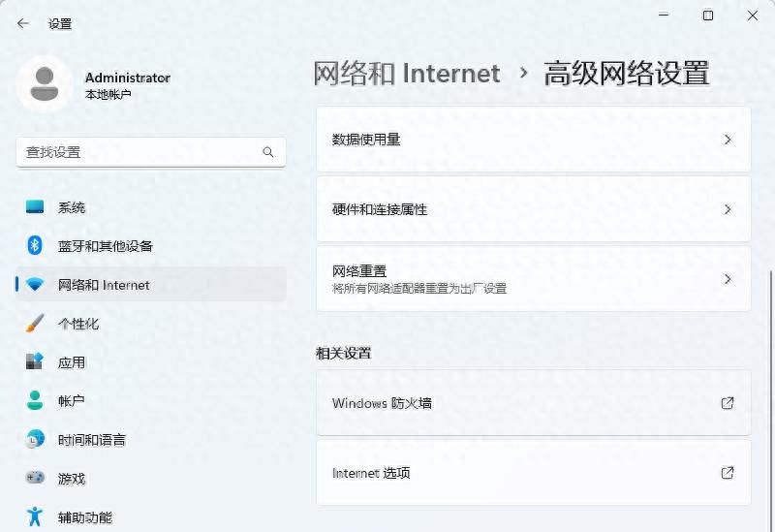Open Internet 选项 dialog
The height and width of the screenshot is (532, 775).
534,473
